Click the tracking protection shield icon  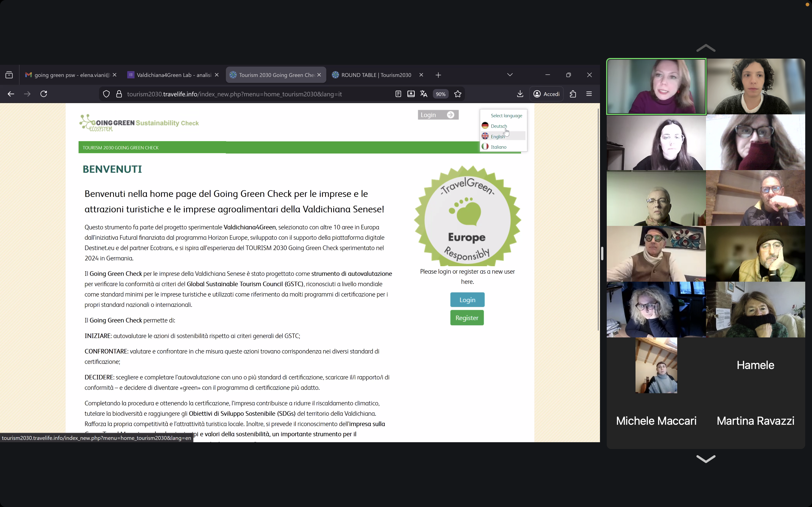point(106,94)
